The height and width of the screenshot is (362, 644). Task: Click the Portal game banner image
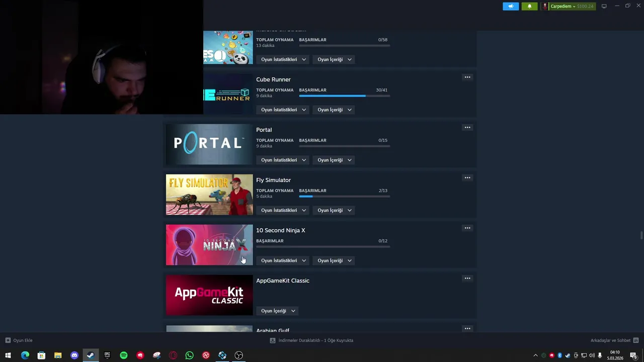click(x=209, y=144)
